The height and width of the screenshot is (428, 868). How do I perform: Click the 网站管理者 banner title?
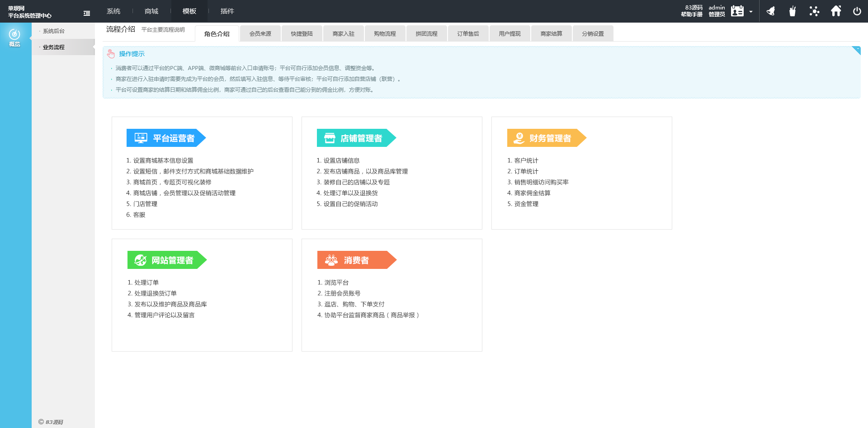(172, 260)
